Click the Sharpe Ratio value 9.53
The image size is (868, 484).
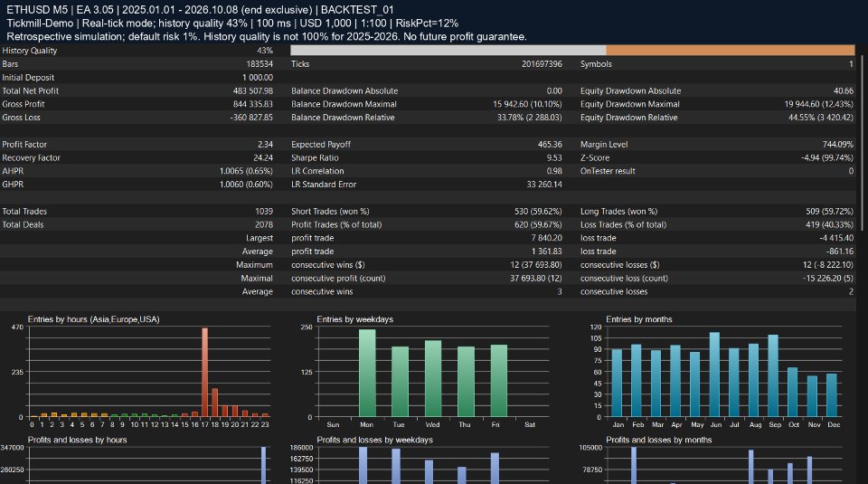click(553, 157)
